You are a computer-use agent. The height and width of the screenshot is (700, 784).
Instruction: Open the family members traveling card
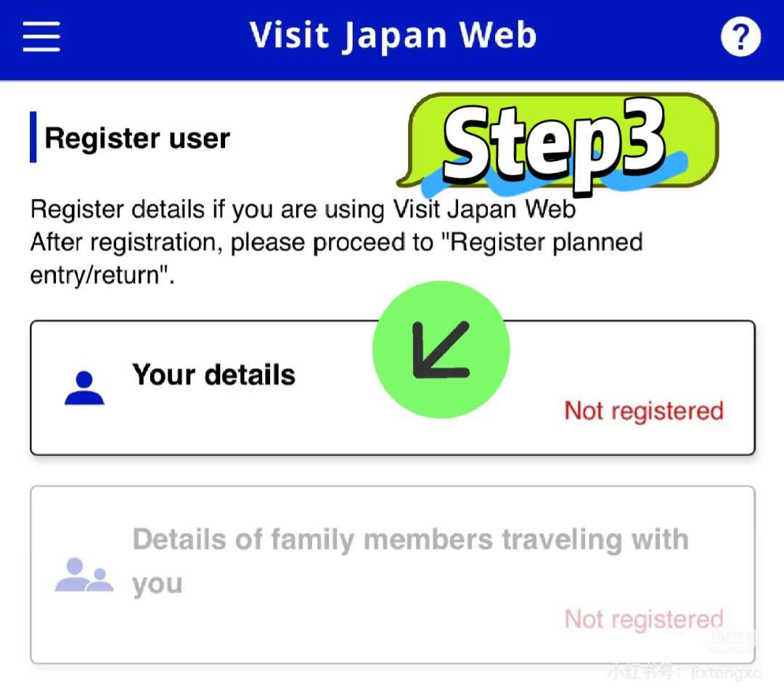click(393, 574)
